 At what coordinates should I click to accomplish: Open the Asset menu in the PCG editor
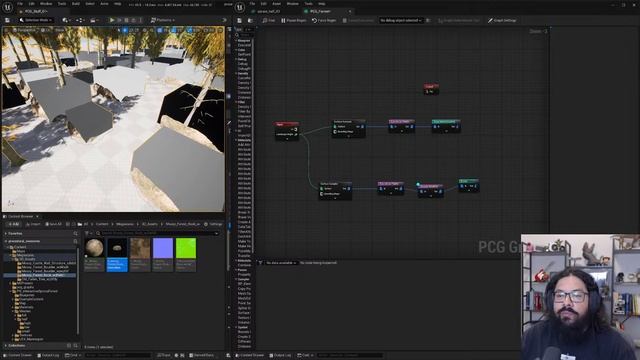coord(276,4)
